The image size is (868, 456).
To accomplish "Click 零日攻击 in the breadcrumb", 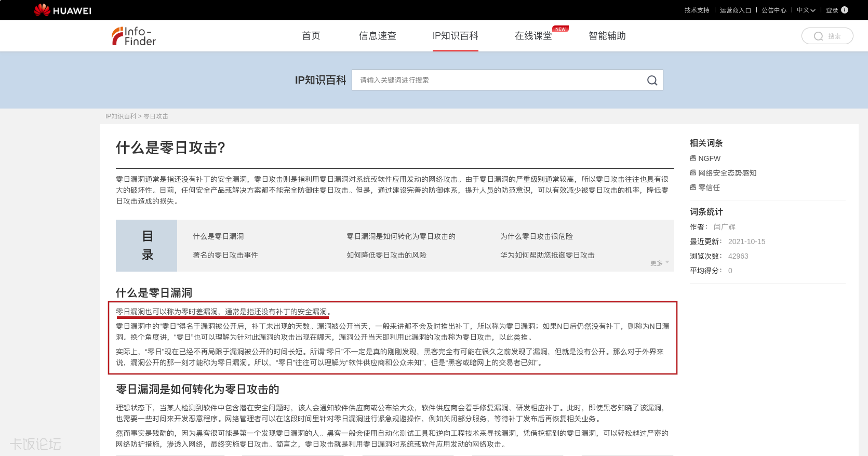I will tap(156, 116).
